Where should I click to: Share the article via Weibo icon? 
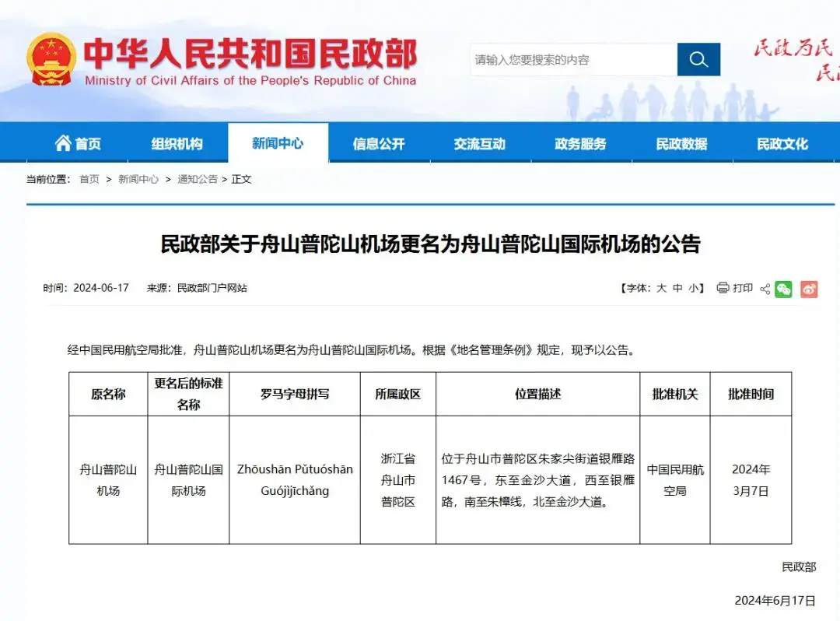pos(809,289)
